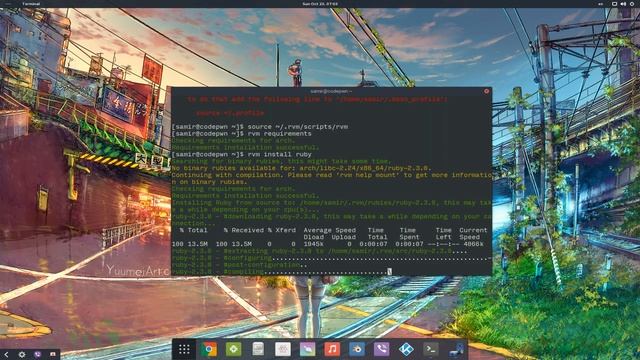Open the clock and calendar in top bar
Screen dimensions: 640x360
320,4
